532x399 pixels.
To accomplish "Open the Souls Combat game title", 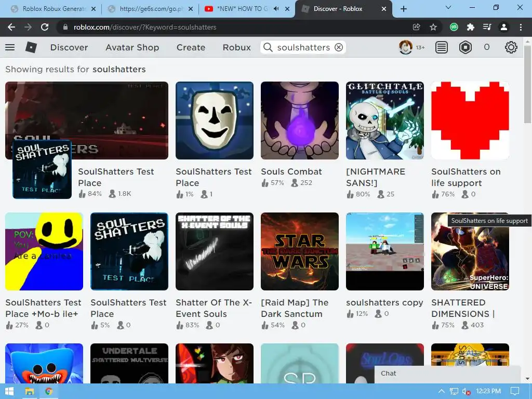I will 291,171.
